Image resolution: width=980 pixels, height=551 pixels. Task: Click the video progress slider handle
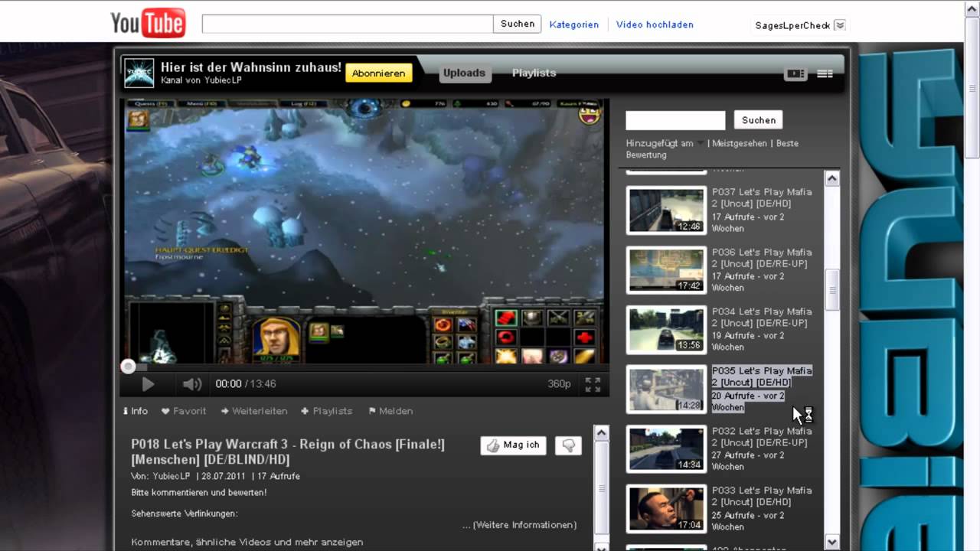coord(129,367)
